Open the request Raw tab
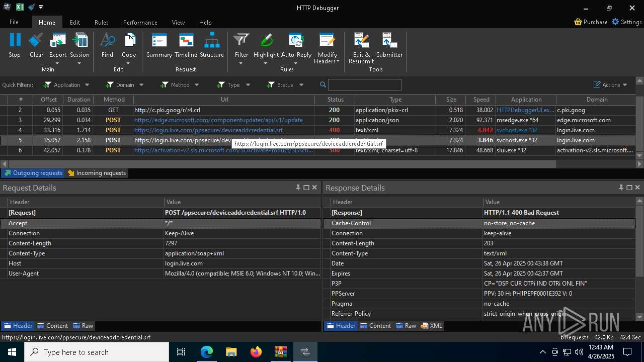Screen dimensions: 644x362 [x=83, y=326]
